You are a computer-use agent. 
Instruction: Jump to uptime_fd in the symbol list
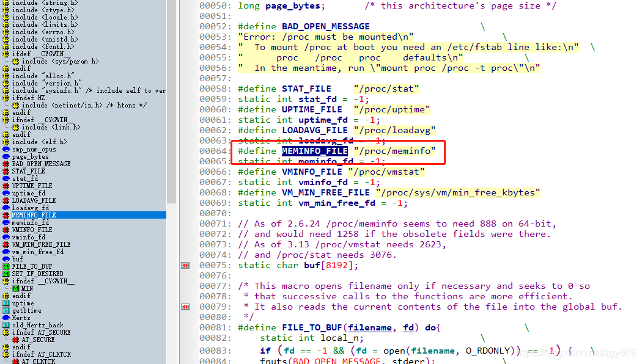(x=29, y=193)
